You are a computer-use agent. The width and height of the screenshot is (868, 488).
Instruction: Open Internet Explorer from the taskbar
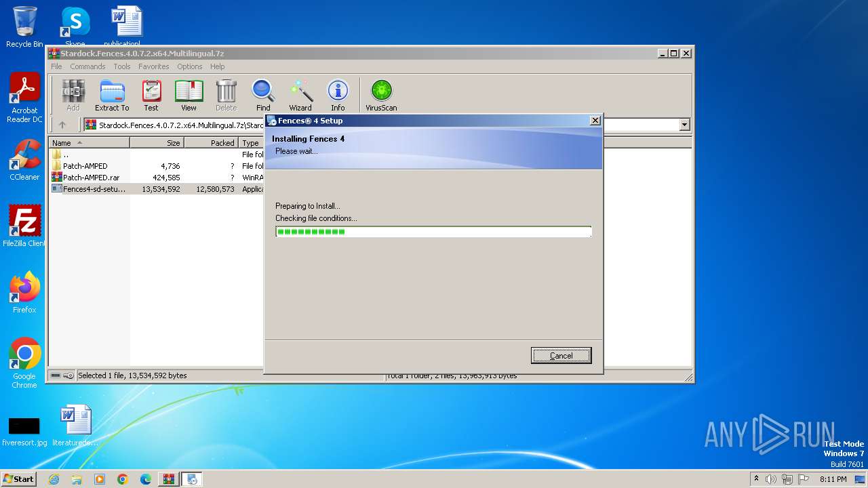[54, 479]
